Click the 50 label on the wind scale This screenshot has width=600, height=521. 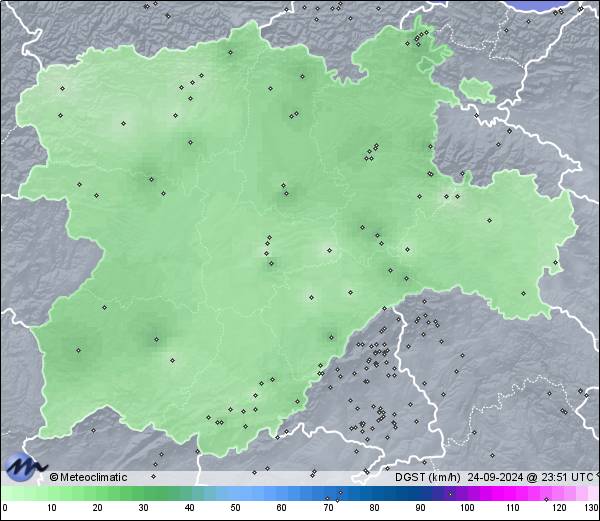pos(236,508)
